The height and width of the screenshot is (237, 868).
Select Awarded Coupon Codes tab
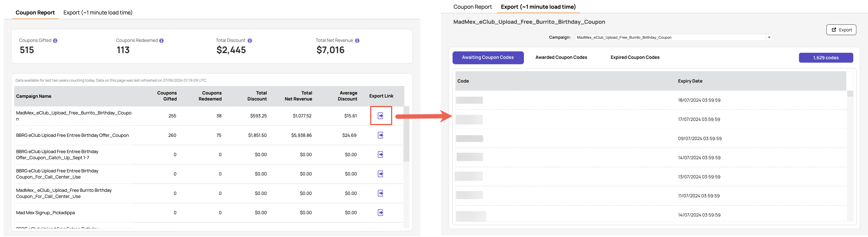[x=561, y=58]
